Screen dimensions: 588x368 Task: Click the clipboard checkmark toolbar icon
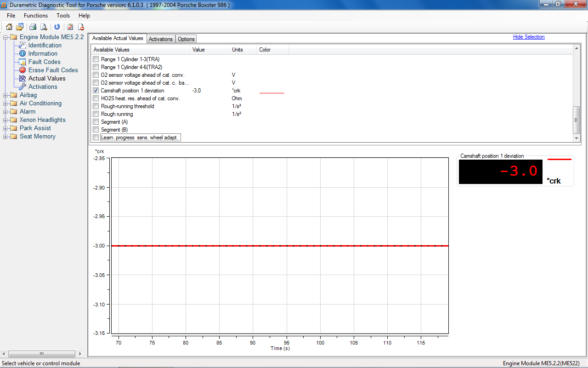point(70,27)
